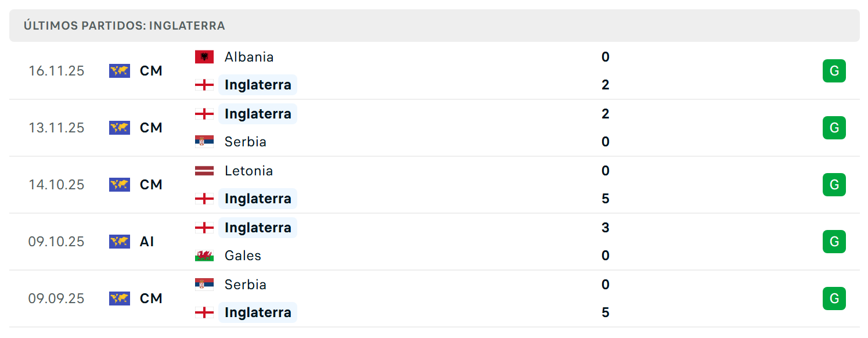Click the green G badge for the Albania match
The width and height of the screenshot is (868, 338).
click(834, 71)
